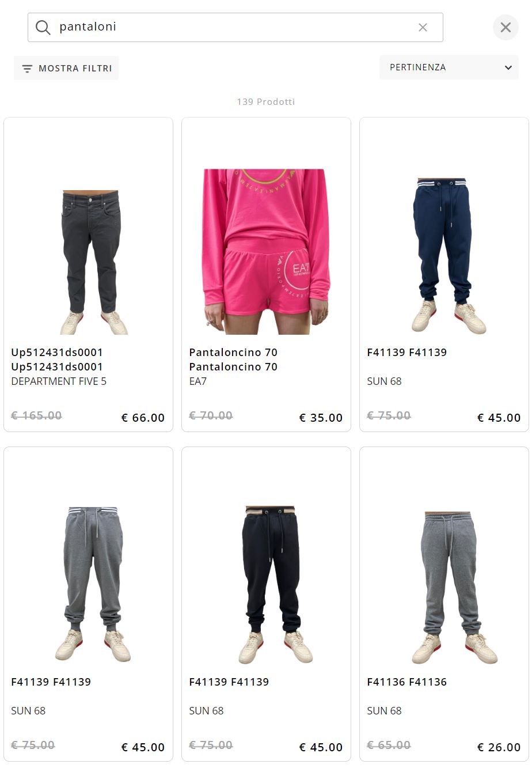Click the filter lines icon beside Mostra Filtri

coord(27,69)
